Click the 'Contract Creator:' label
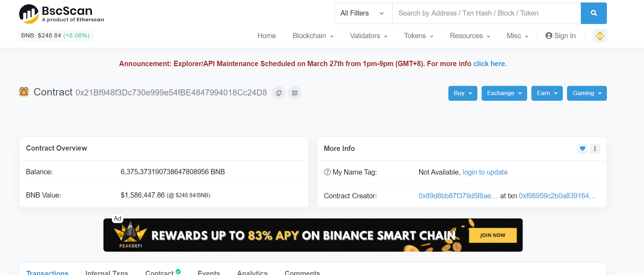Screen dimensions: 644x275 tap(350, 196)
